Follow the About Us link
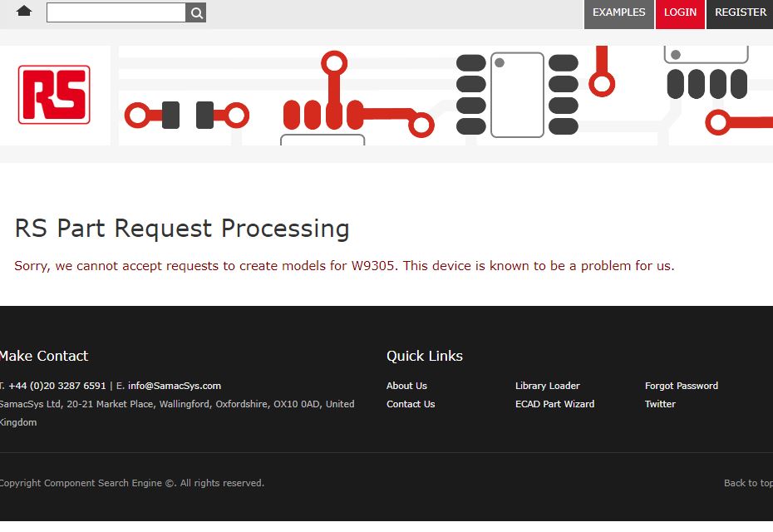 click(x=406, y=386)
